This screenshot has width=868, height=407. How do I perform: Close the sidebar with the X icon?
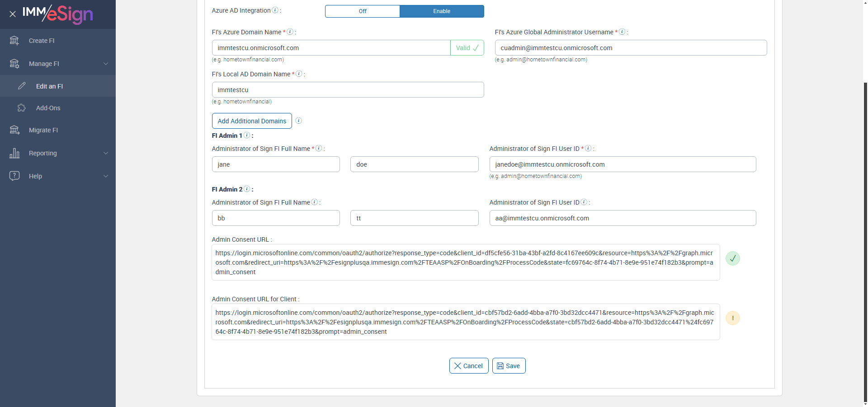pyautogui.click(x=13, y=14)
